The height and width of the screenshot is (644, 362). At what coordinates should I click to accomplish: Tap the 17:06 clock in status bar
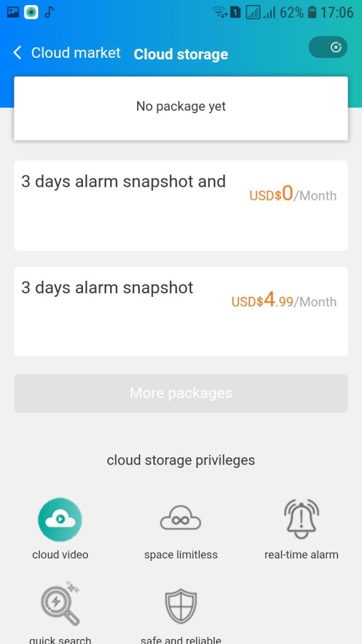point(337,13)
